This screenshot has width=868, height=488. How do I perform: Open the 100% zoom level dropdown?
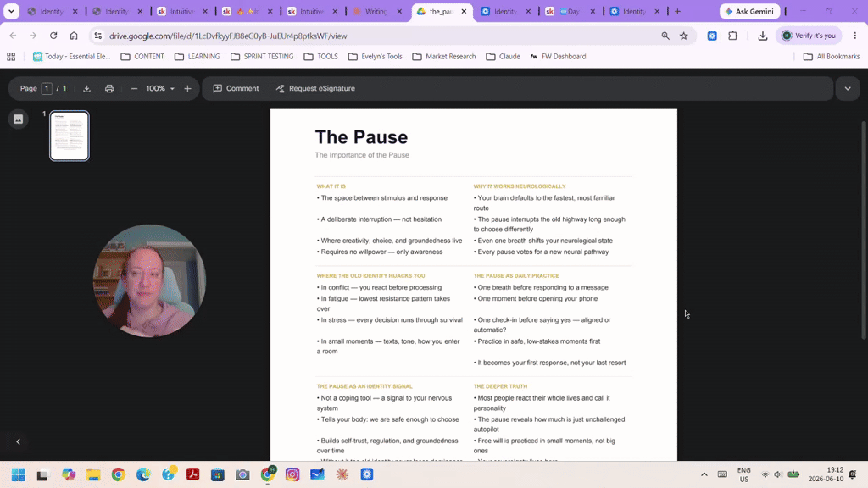coord(160,88)
